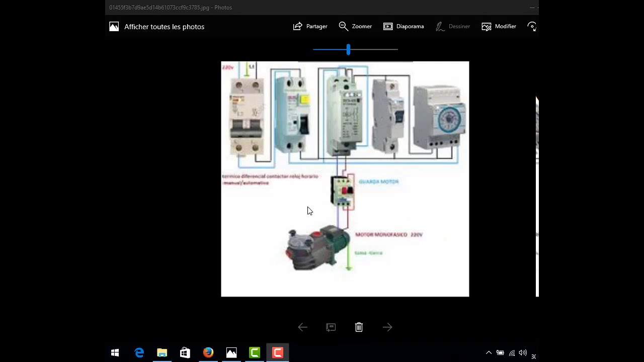Launch Firefox from the taskbar

(208, 353)
